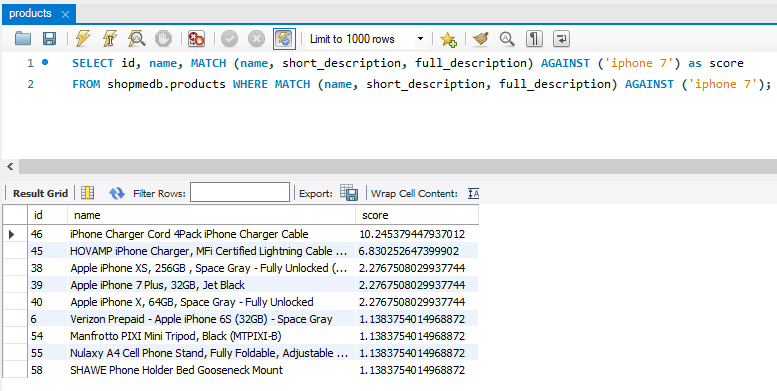Screen dimensions: 777x391
Task: Focus the Filter Rows input field
Action: point(240,192)
